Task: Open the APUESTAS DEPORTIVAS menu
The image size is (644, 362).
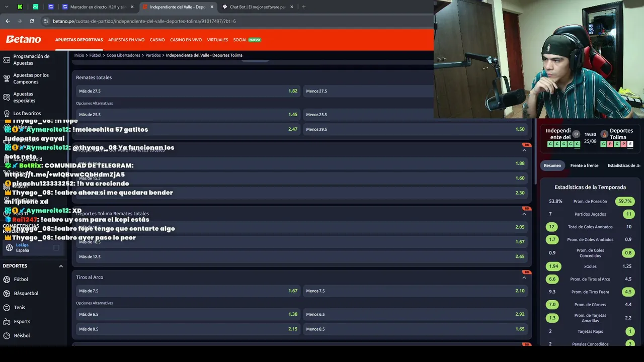Action: point(79,40)
